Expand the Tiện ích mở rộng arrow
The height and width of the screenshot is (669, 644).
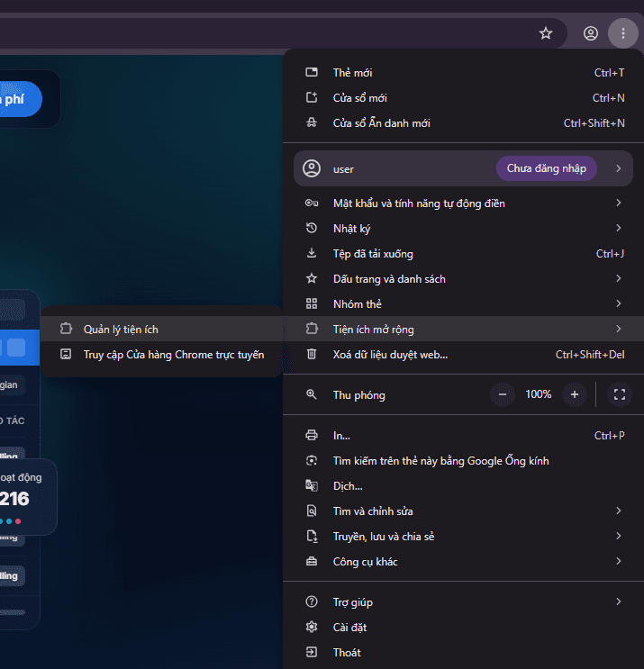619,329
